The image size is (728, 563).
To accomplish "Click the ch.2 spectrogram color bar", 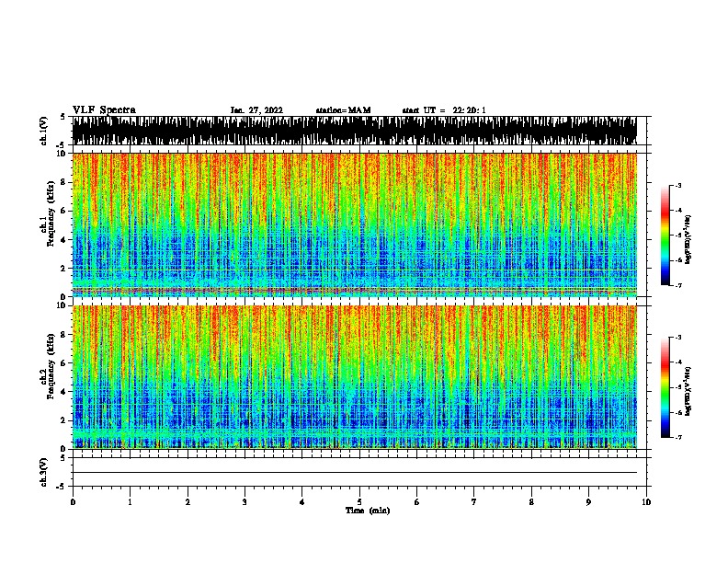I will [665, 387].
